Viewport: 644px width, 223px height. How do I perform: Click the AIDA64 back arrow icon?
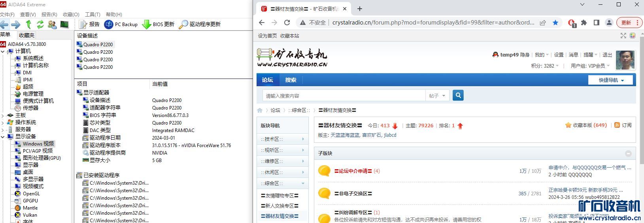(4, 25)
